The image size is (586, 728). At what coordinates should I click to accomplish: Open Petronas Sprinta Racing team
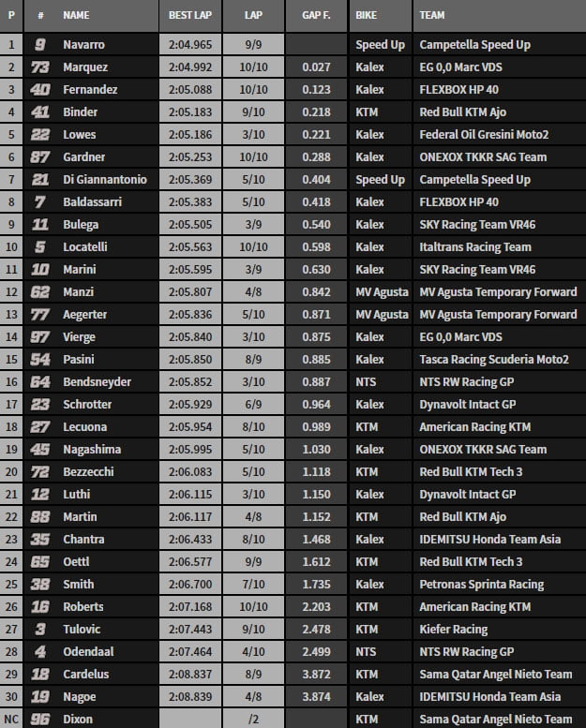point(481,584)
